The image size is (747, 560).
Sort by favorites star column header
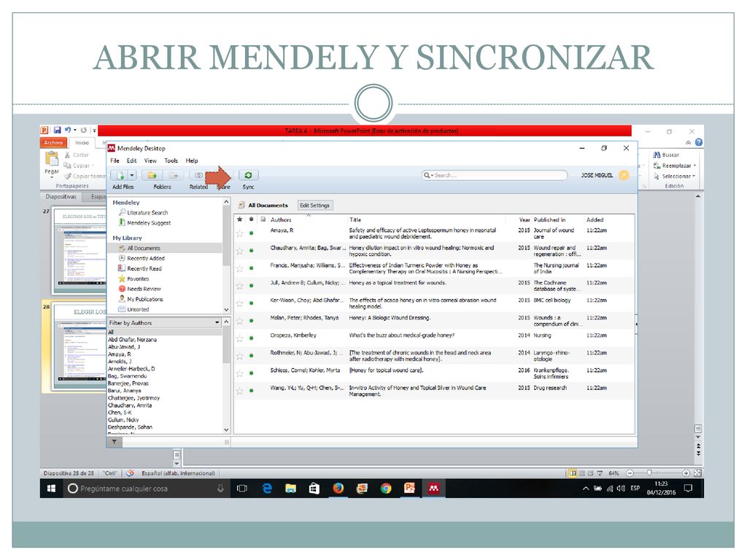[239, 219]
